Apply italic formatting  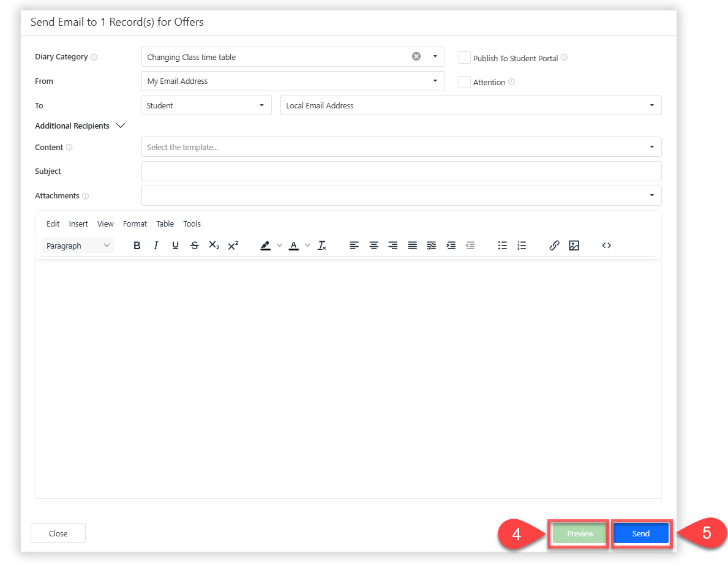click(x=156, y=246)
